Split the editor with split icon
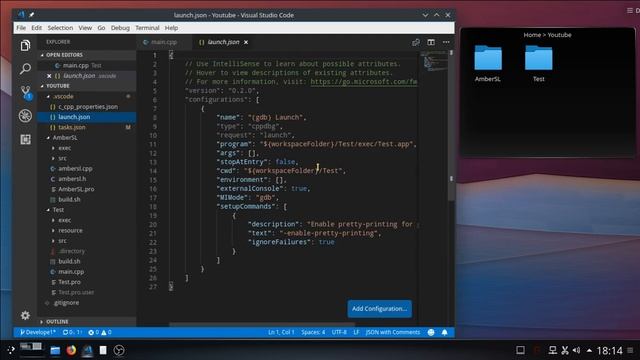Screen dimensions: 640x360 pyautogui.click(x=431, y=42)
